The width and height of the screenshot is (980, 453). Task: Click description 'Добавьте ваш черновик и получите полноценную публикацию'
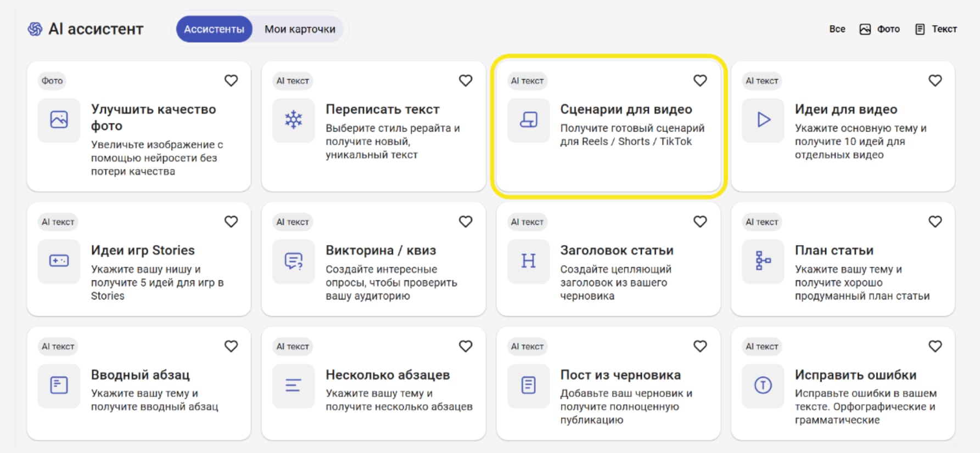pos(626,406)
